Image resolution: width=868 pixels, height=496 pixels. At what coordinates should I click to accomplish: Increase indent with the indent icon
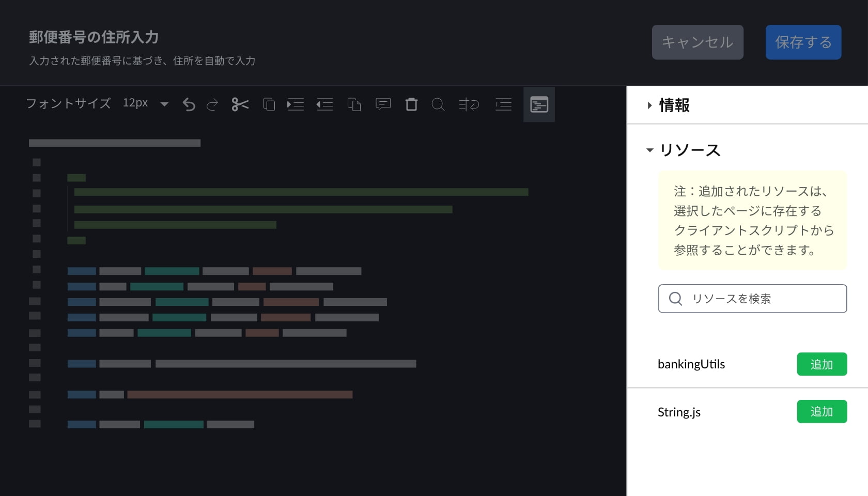pos(296,105)
